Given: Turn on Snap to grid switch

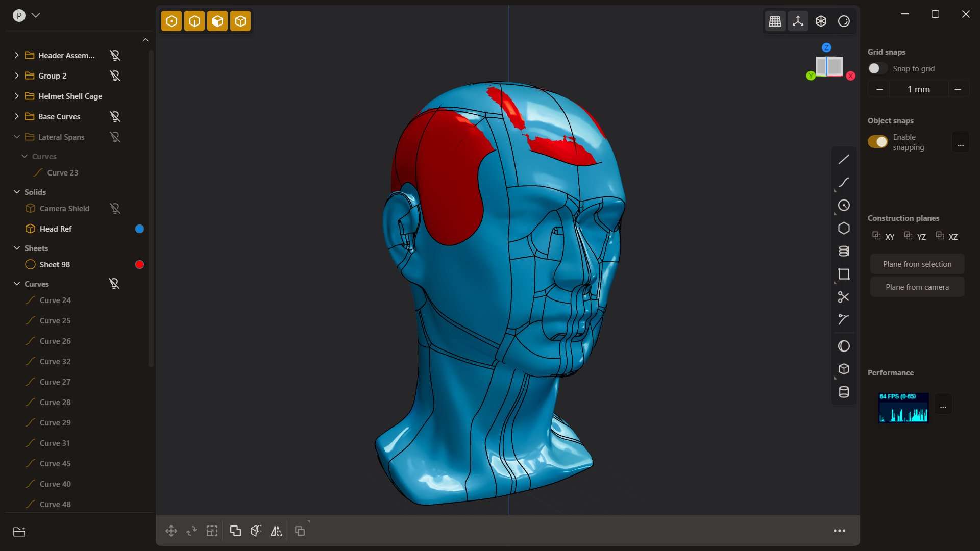Looking at the screenshot, I should click(877, 68).
